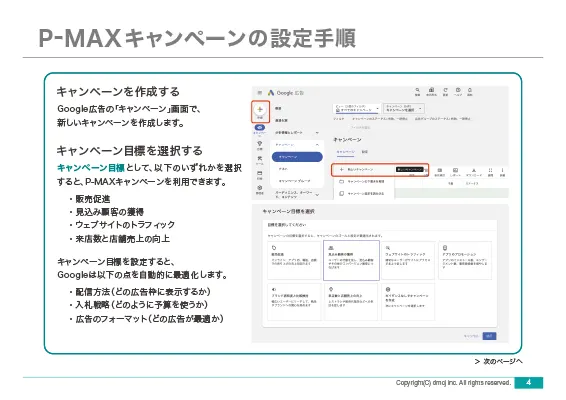Open the hamburger menu beside Google Ads logo
Viewport: 566px width, 400px height.
coord(260,93)
